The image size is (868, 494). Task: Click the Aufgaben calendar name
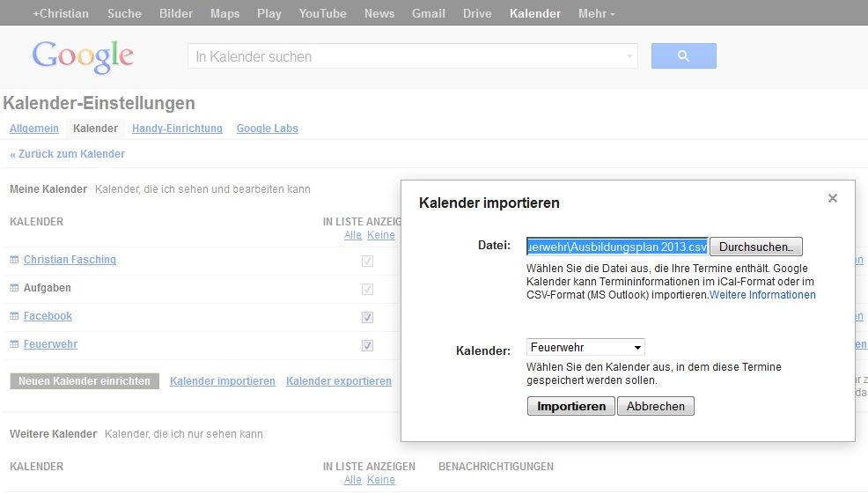[x=47, y=288]
